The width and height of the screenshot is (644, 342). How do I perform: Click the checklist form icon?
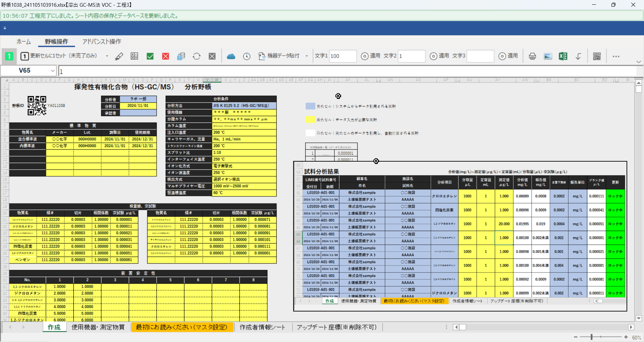tap(135, 56)
